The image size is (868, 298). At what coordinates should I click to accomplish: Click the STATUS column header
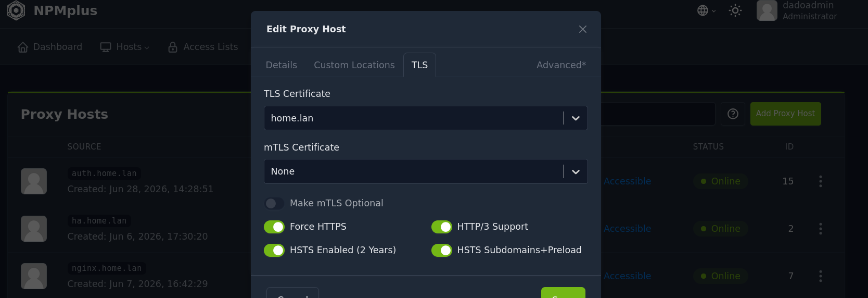tap(708, 147)
